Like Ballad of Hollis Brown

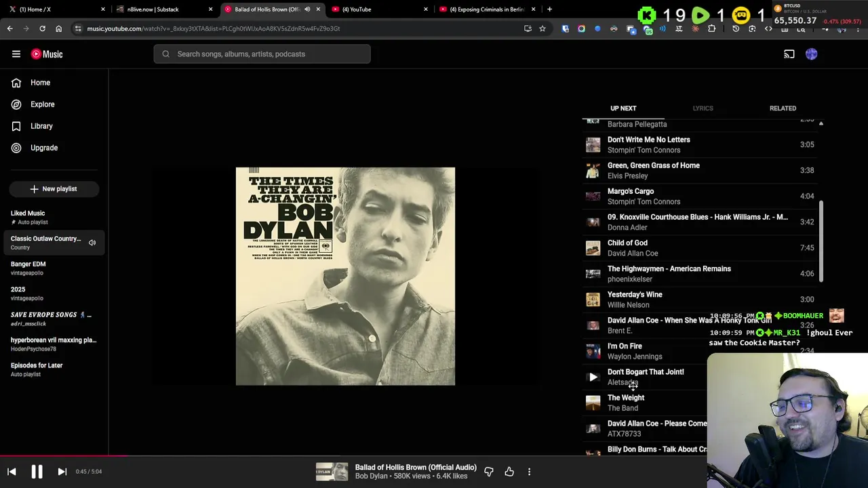[509, 472]
